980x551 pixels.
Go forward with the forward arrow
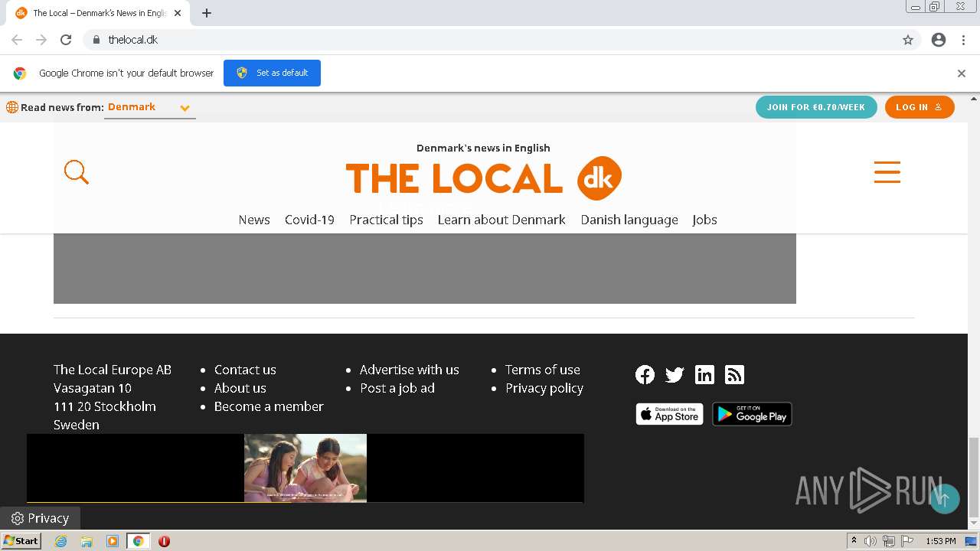41,40
